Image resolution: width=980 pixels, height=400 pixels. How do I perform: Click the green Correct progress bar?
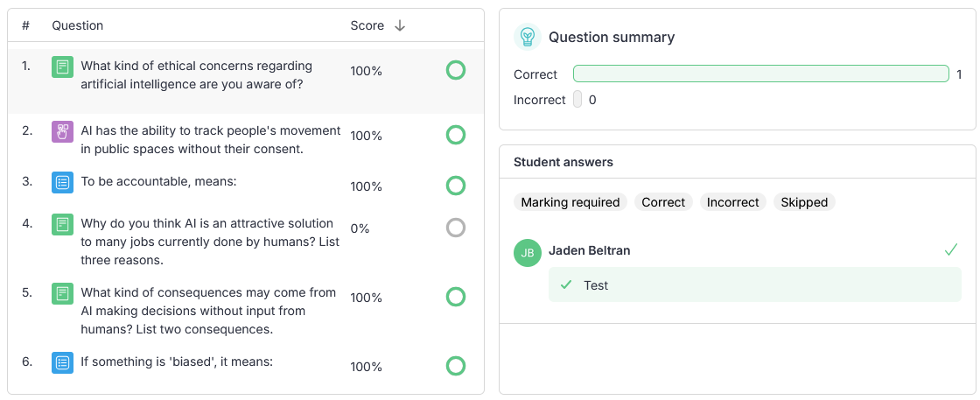tap(761, 74)
